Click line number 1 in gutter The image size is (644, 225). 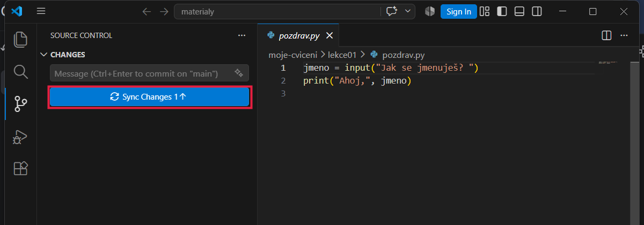[x=284, y=68]
